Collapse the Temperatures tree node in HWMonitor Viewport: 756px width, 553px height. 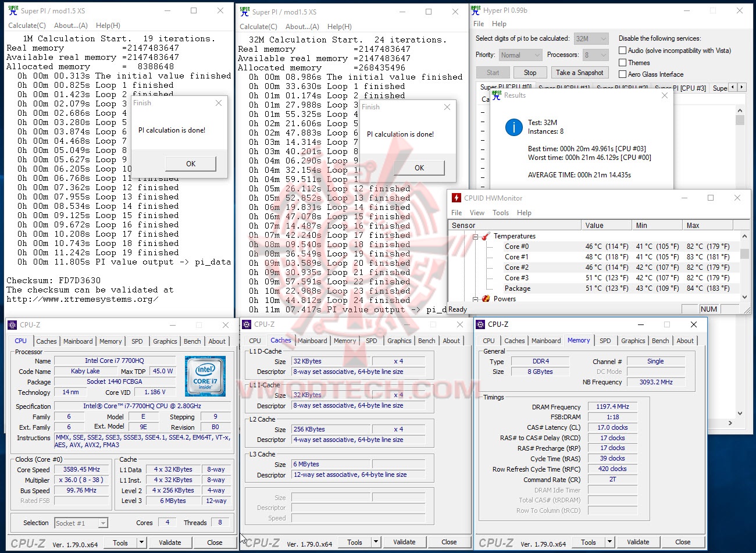point(475,237)
